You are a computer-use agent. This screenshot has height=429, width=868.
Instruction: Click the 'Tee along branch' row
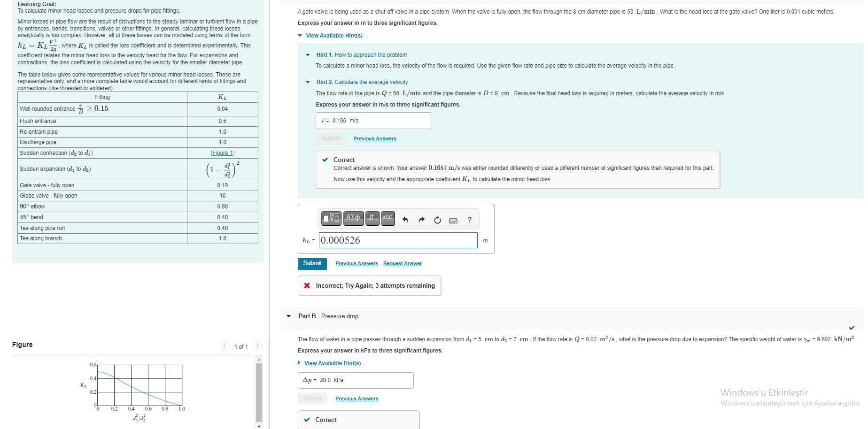point(138,238)
